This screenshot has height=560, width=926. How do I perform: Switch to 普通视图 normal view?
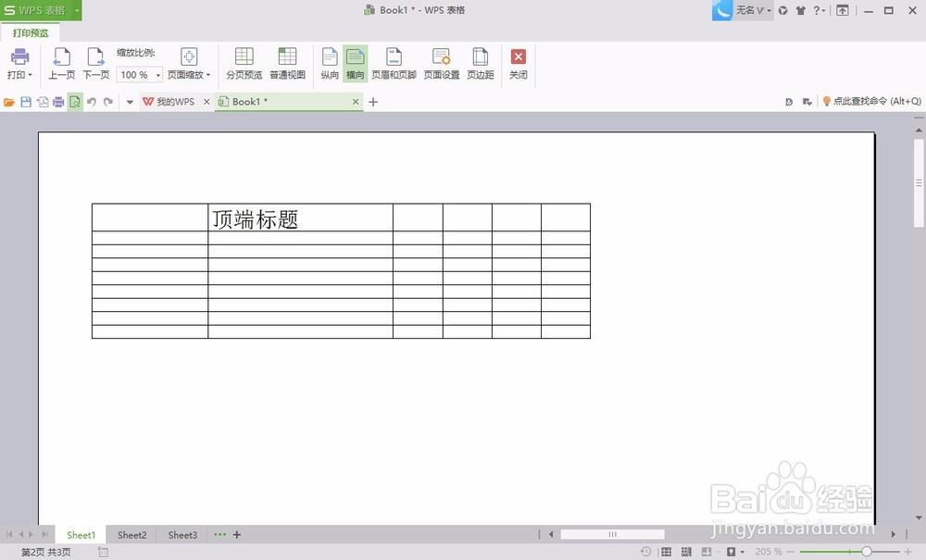click(x=288, y=63)
